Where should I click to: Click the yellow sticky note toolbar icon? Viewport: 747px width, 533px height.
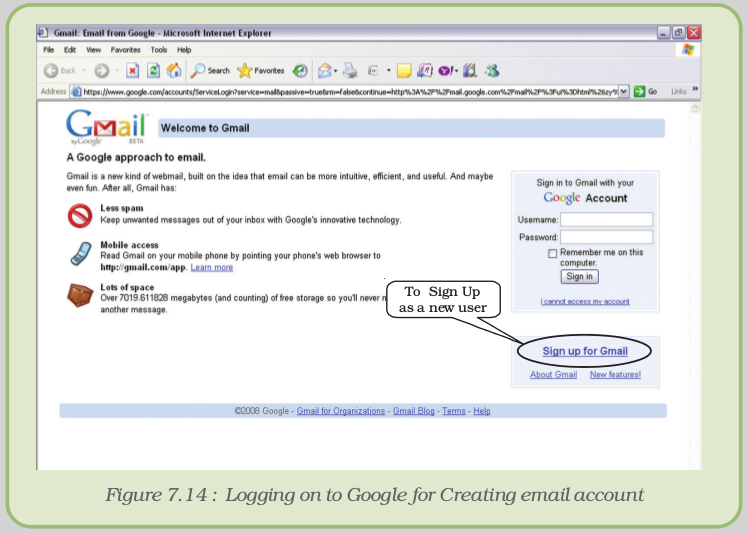coord(404,71)
